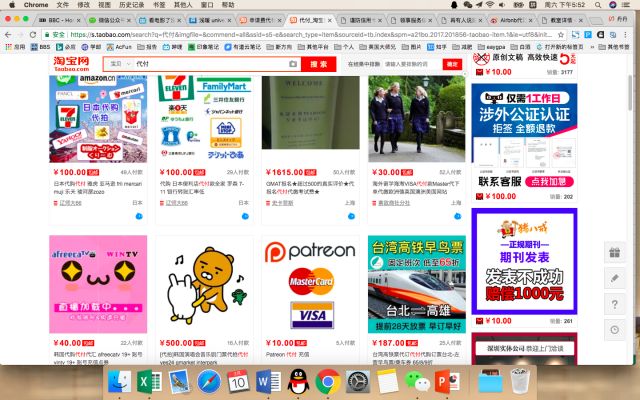Open Preview app in the dock
This screenshot has width=640, height=400.
[179, 382]
